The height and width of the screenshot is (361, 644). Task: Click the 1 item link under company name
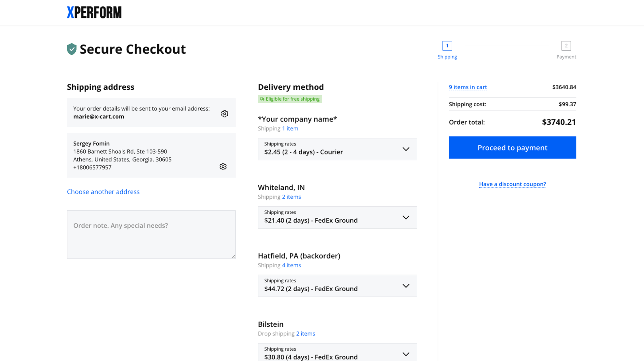[x=290, y=129]
